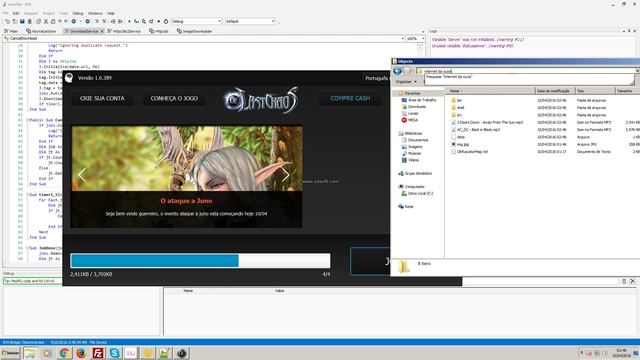Click the yellow folder taskbar icon
This screenshot has width=640, height=360.
click(x=148, y=353)
